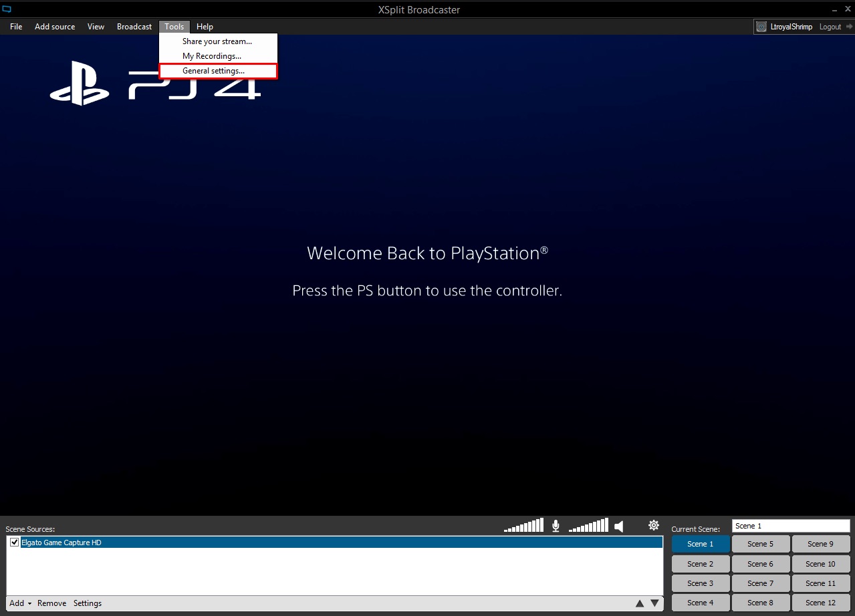Screen dimensions: 855x616
Task: Open the File menu
Action: (x=16, y=27)
